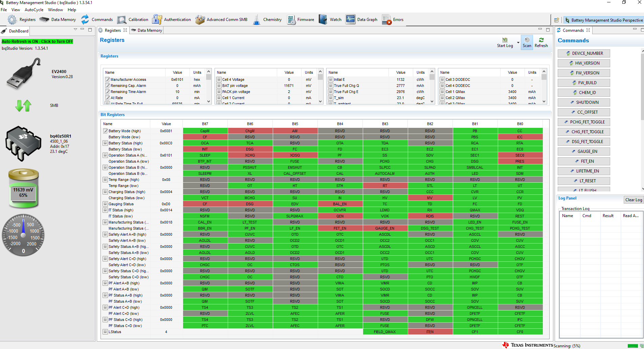The height and width of the screenshot is (349, 644).
Task: Maximize the Registers editor panel
Action: pos(548,30)
